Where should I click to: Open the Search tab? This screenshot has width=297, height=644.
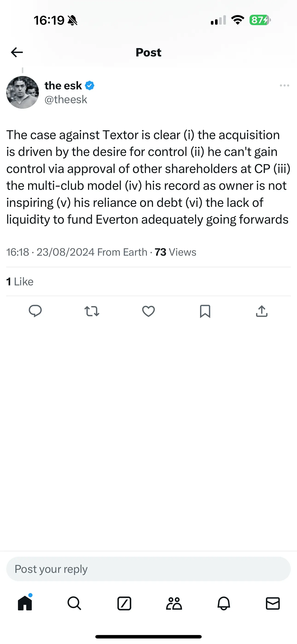(74, 603)
